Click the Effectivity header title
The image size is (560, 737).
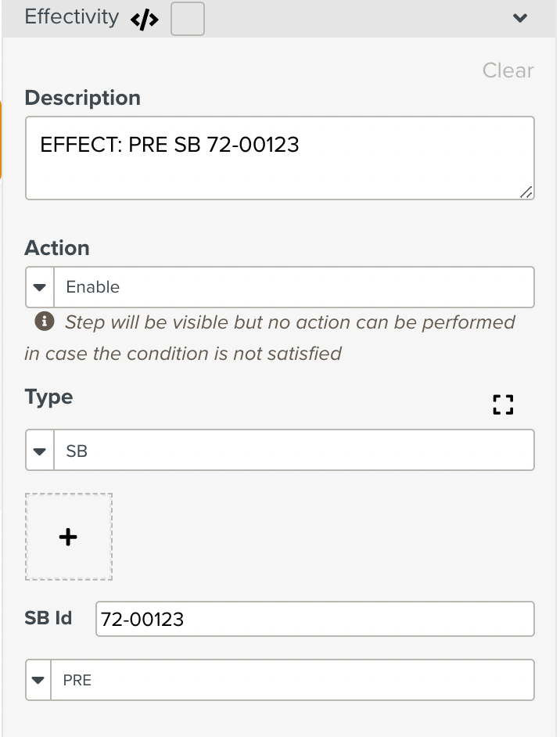coord(71,17)
